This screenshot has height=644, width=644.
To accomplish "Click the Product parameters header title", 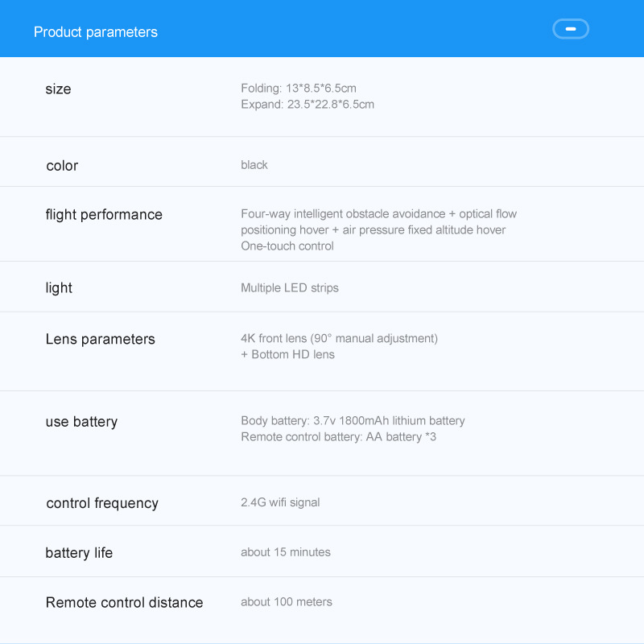I will [x=96, y=32].
